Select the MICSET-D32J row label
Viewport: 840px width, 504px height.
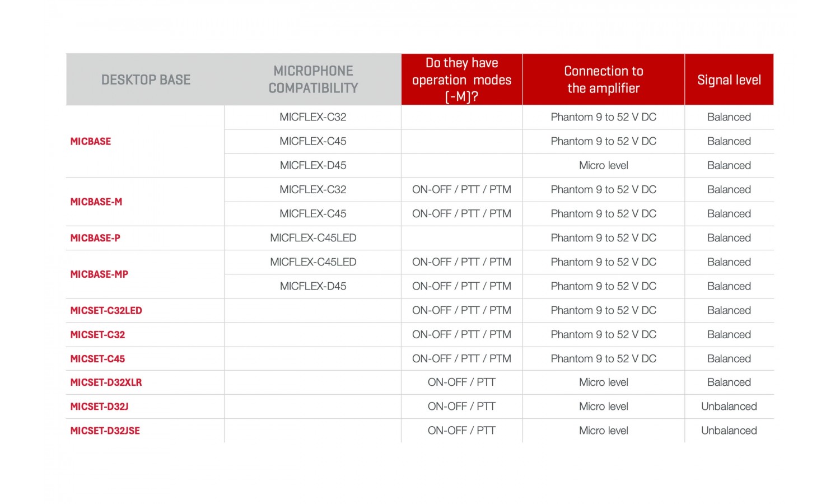[99, 407]
